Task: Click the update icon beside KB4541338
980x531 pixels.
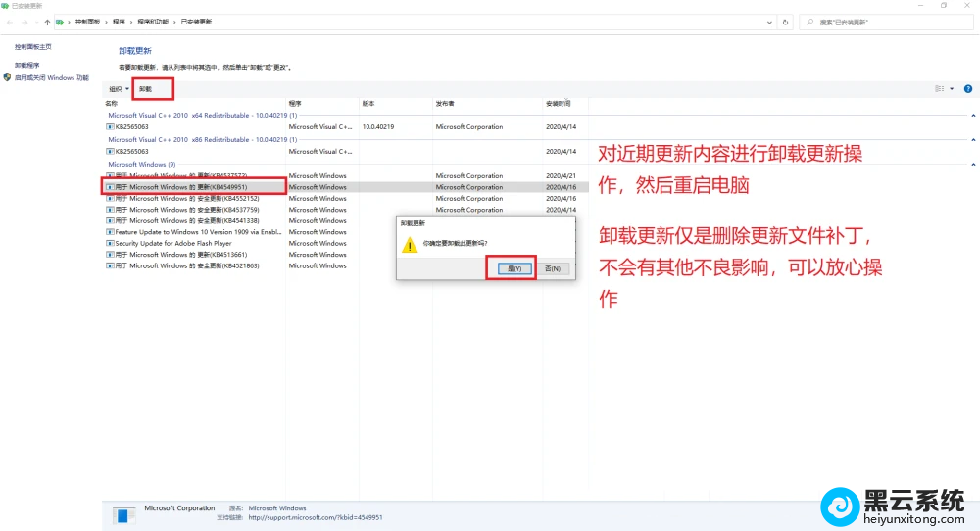Action: pyautogui.click(x=110, y=221)
